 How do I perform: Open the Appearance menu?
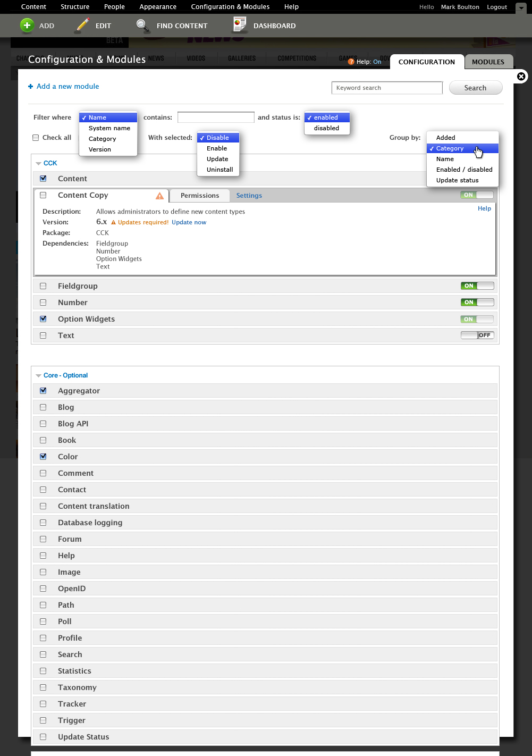[x=158, y=7]
